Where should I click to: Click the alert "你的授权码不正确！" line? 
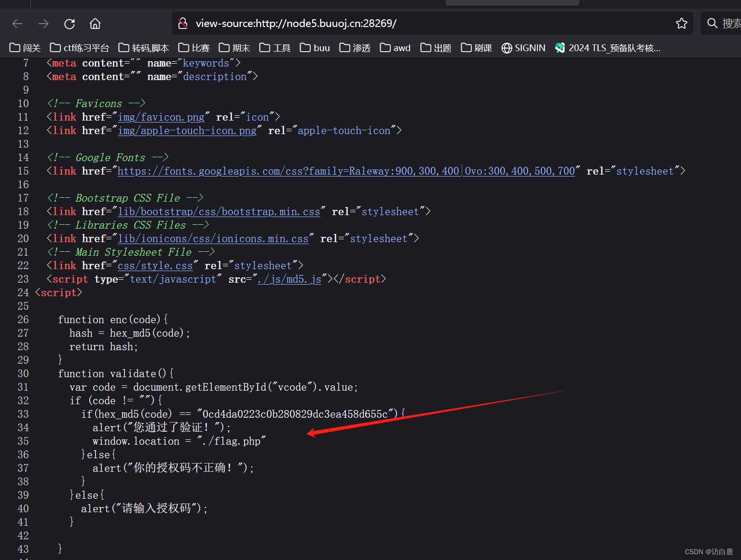coord(173,468)
